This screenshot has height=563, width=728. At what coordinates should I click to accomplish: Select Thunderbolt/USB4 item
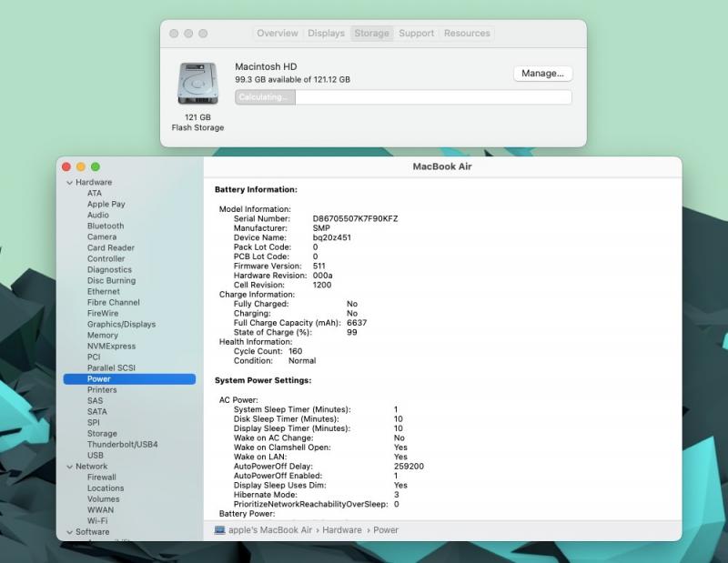coord(122,444)
